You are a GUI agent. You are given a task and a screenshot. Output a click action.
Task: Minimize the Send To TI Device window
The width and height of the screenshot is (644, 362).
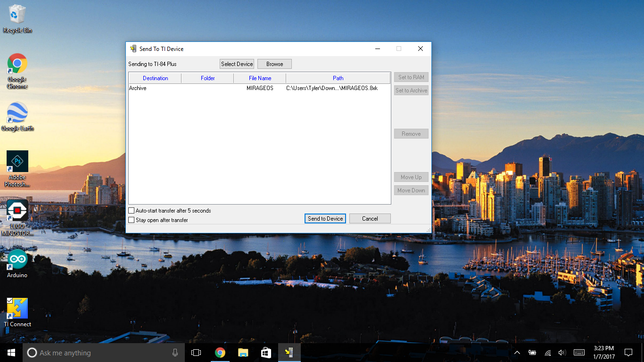pos(378,49)
